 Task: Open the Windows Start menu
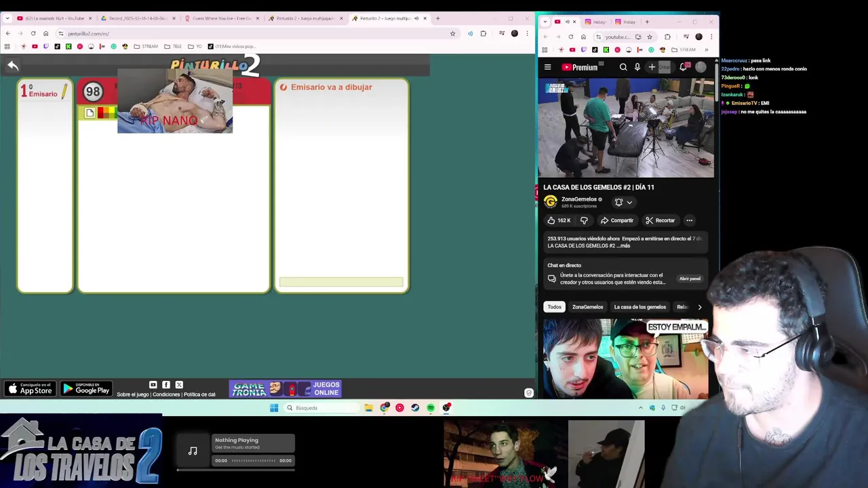tap(274, 407)
